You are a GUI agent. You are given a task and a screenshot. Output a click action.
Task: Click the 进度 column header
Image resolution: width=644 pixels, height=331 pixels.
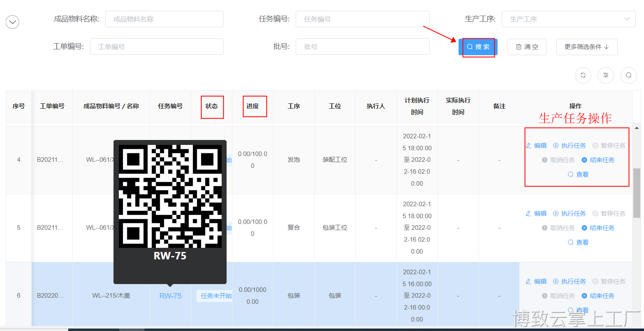pyautogui.click(x=253, y=106)
